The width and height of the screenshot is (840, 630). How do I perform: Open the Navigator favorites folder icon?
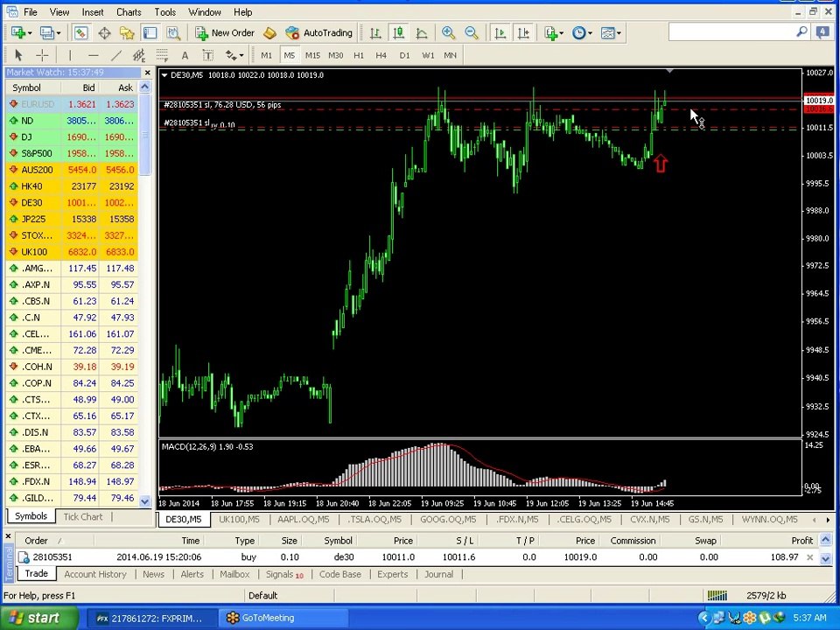(127, 32)
